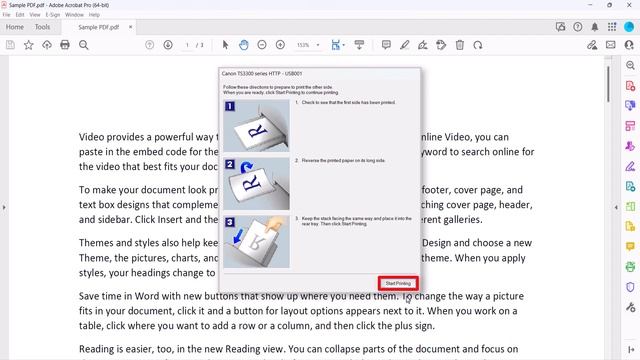The image size is (640, 360).
Task: Open More Tools wrench icon in right pane
Action: pyautogui.click(x=630, y=307)
